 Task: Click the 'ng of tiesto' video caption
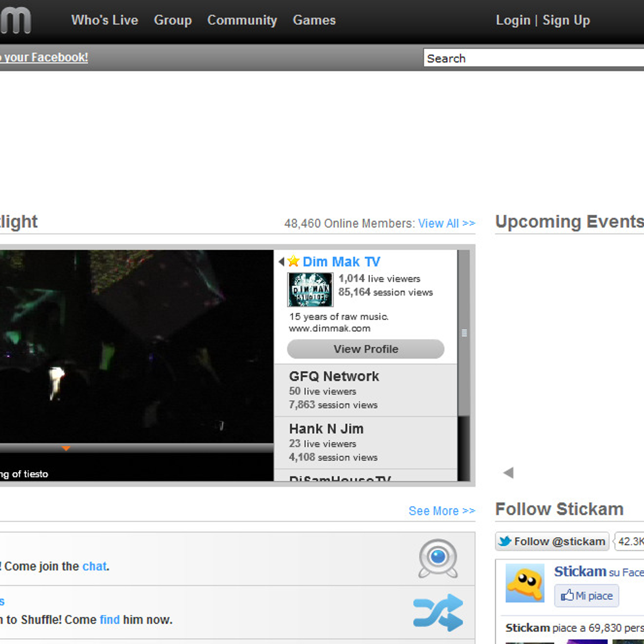coord(24,474)
